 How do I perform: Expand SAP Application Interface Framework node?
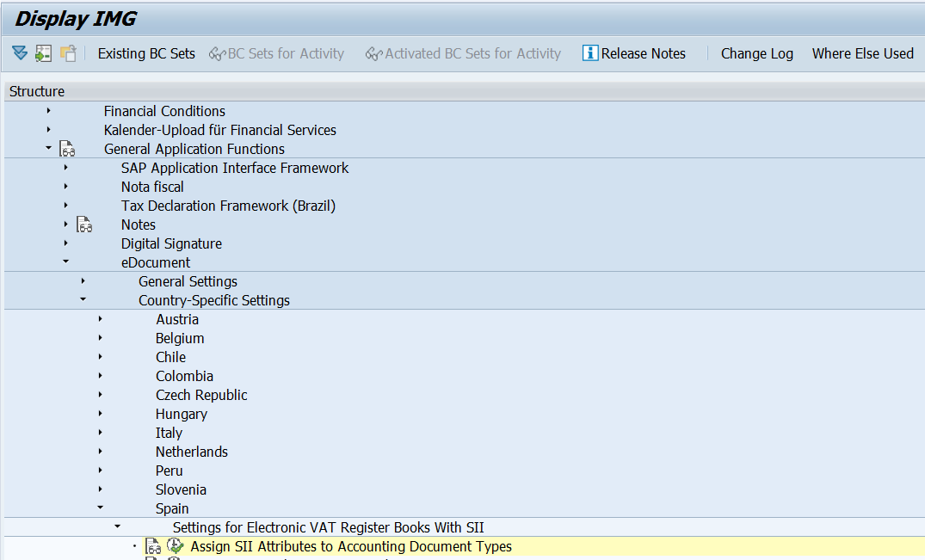65,168
